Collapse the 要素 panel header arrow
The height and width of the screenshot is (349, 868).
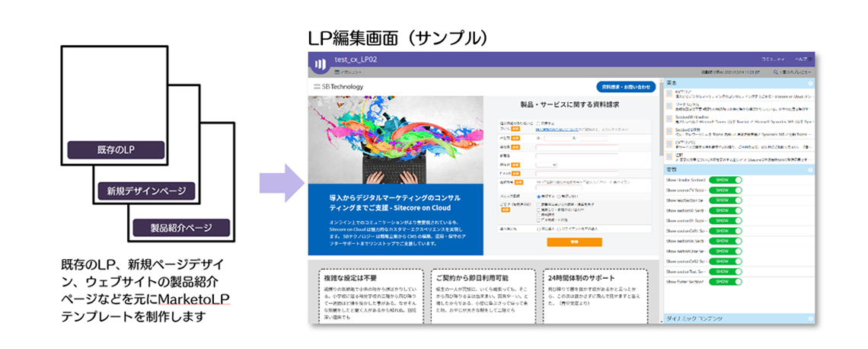pyautogui.click(x=810, y=84)
